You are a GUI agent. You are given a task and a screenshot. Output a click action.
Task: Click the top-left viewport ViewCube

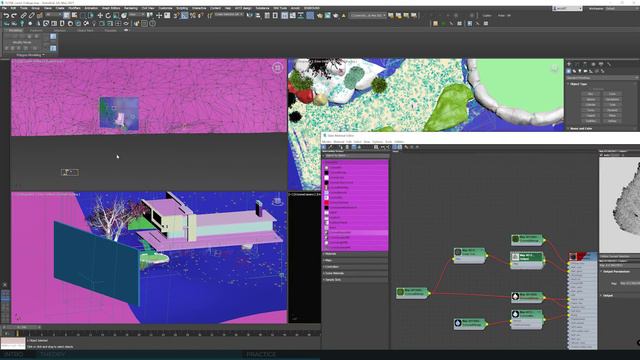pyautogui.click(x=277, y=68)
